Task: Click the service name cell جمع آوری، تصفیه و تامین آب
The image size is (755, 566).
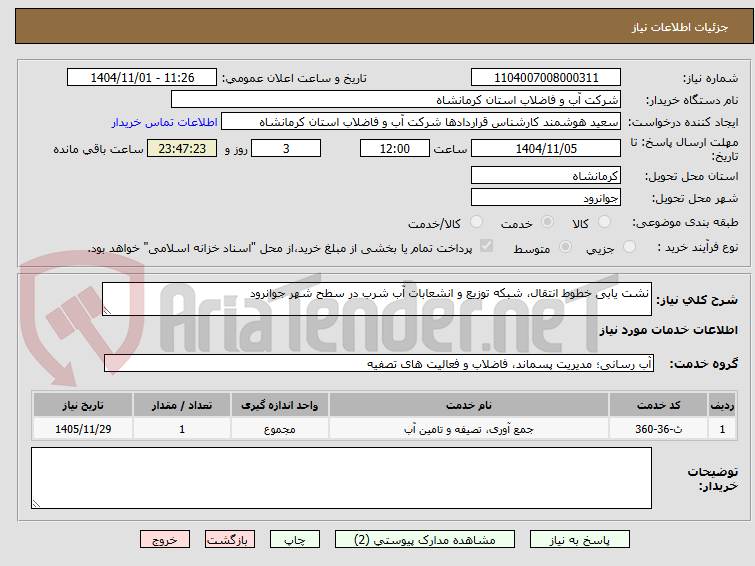Action: pyautogui.click(x=469, y=429)
